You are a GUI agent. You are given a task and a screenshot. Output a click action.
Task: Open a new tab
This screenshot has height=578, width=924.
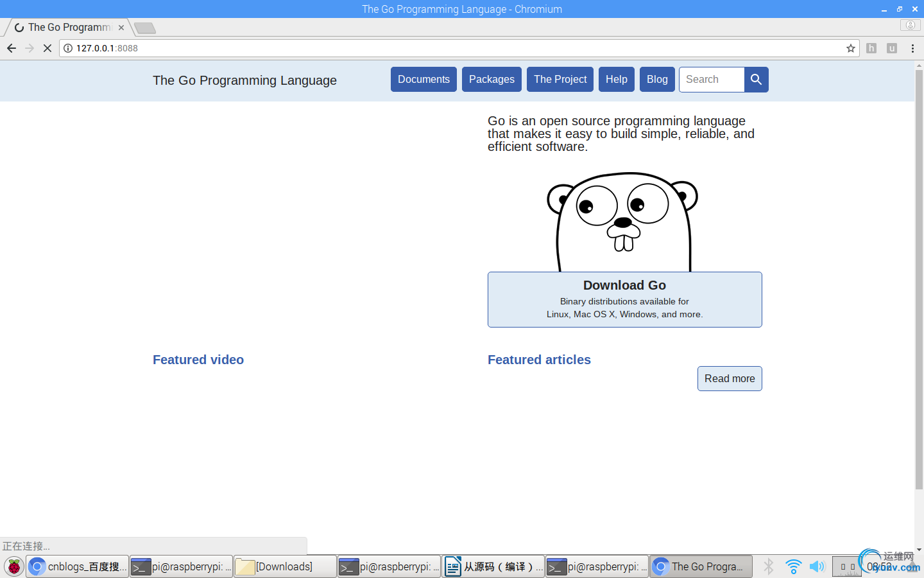145,28
